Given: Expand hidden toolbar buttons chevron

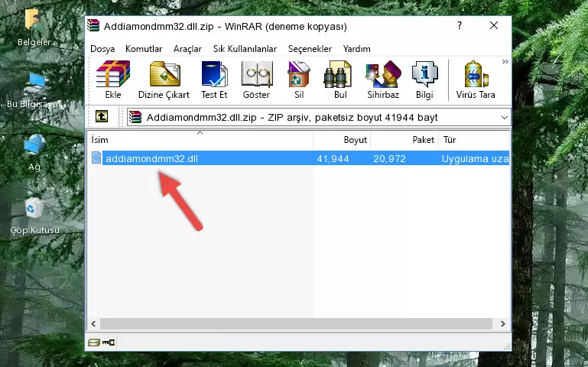Looking at the screenshot, I should click(505, 61).
